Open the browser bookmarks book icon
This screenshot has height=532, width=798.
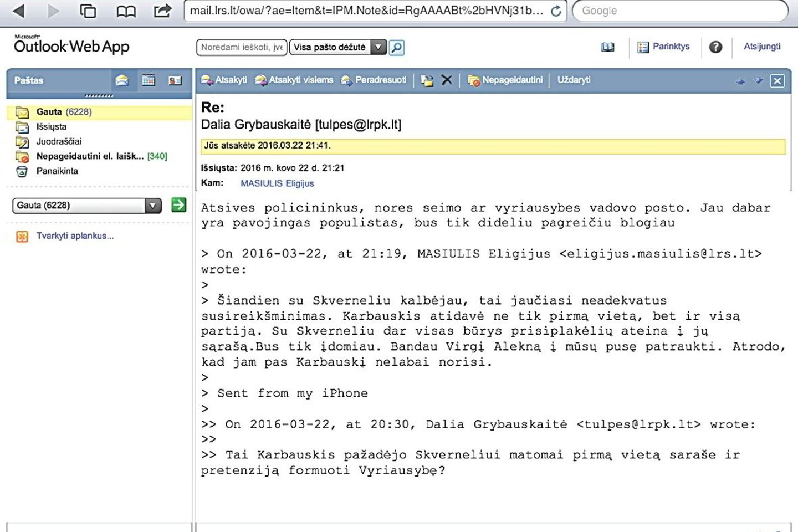(126, 11)
